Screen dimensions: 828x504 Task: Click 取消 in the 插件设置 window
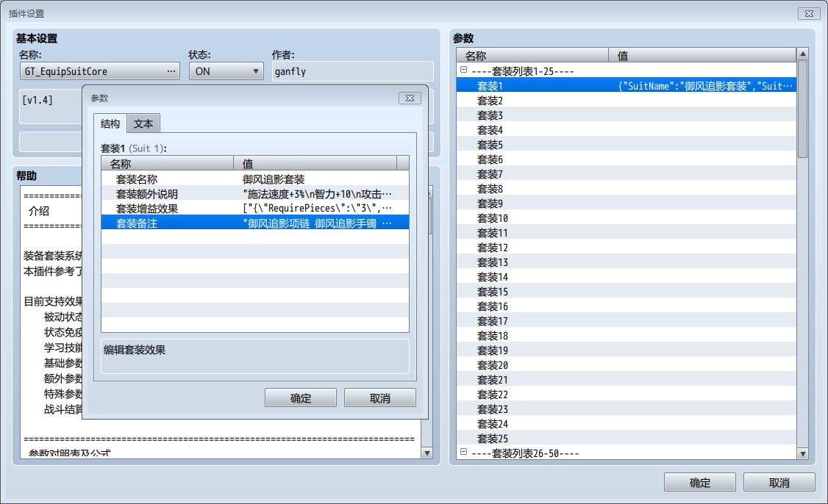pos(779,483)
